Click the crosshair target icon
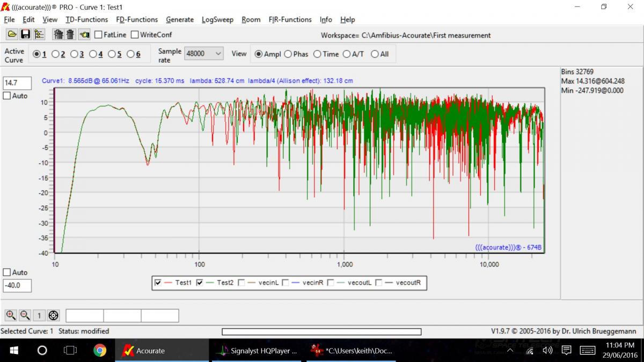The image size is (644, 362). pos(53,315)
